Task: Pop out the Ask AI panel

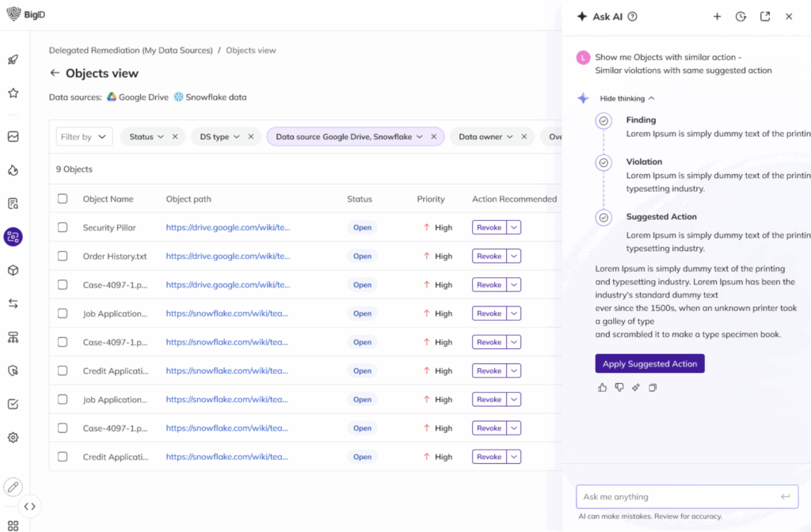Action: (765, 17)
